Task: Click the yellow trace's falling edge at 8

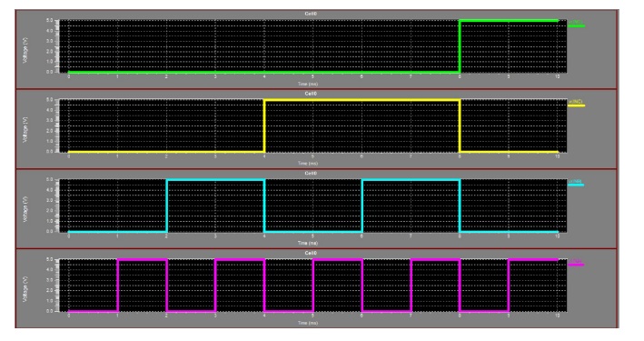Action: pos(460,125)
